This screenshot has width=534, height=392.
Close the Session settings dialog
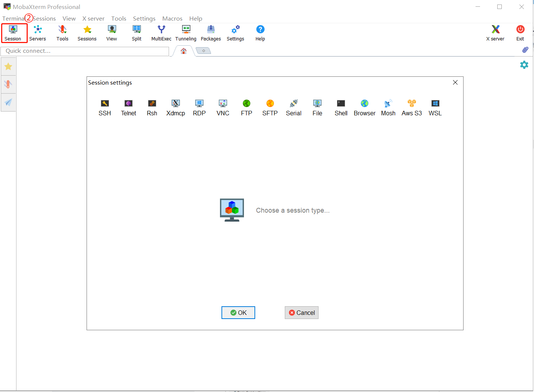point(455,82)
